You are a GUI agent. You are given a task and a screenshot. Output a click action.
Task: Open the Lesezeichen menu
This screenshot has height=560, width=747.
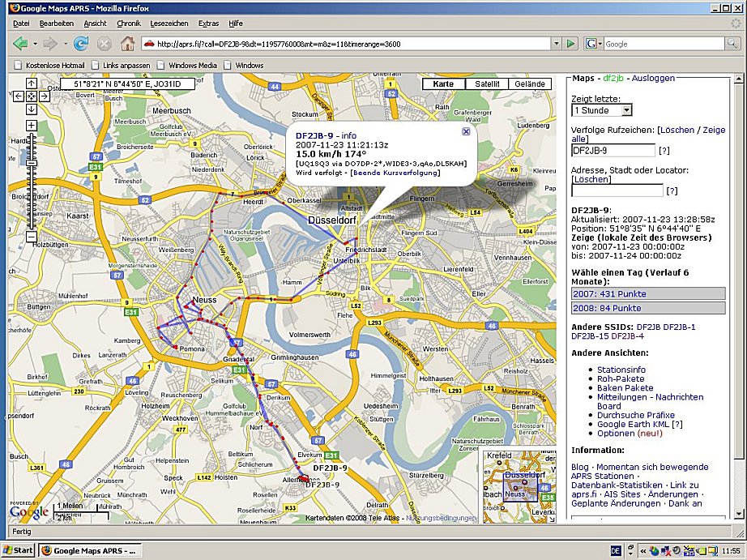point(169,24)
